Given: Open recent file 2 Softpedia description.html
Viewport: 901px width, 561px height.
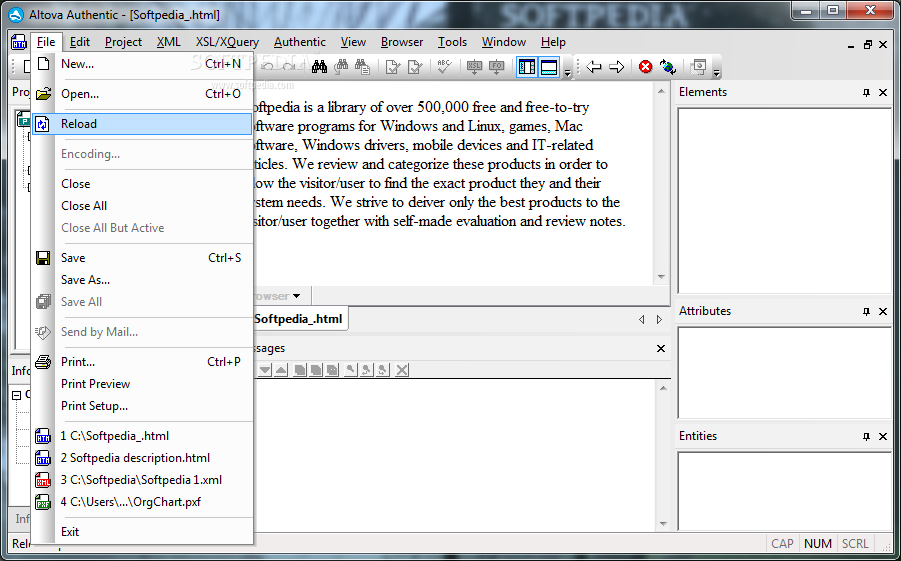Looking at the screenshot, I should (142, 458).
